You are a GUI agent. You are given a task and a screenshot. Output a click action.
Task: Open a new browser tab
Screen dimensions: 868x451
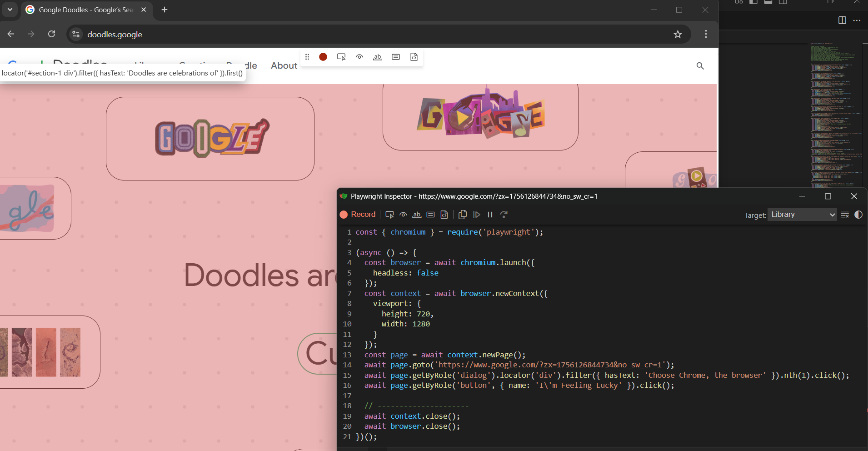(x=165, y=10)
